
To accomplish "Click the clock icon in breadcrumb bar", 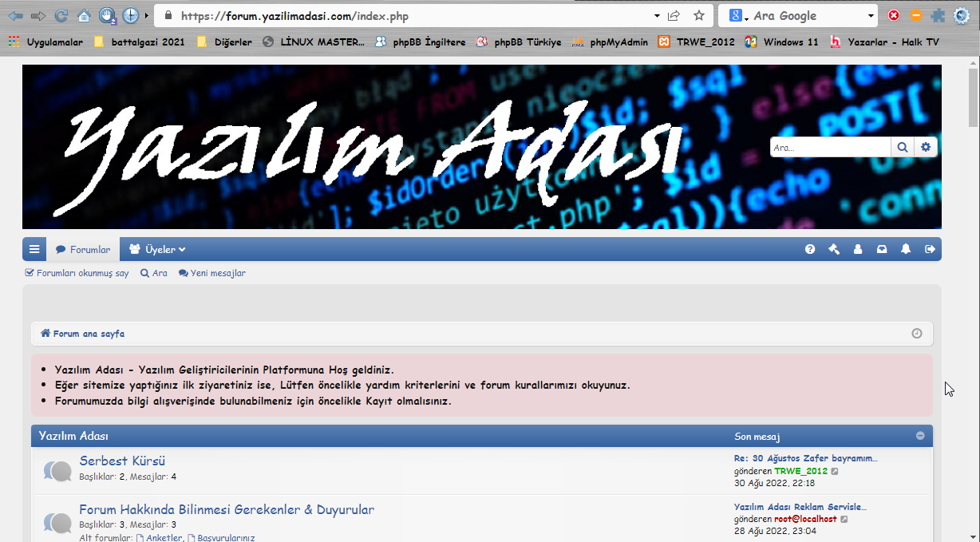I will 917,334.
